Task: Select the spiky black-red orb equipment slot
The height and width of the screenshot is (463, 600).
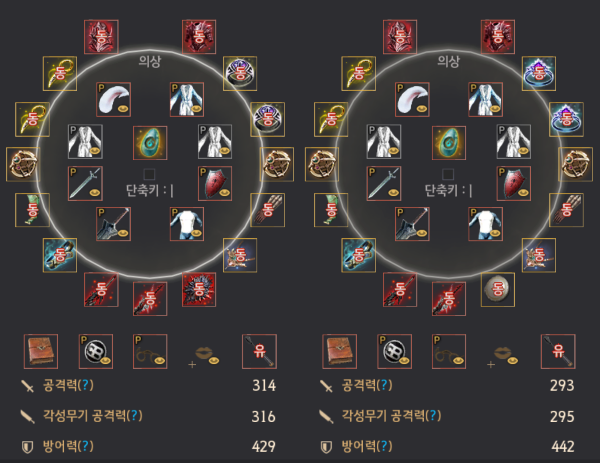Action: pos(199,289)
